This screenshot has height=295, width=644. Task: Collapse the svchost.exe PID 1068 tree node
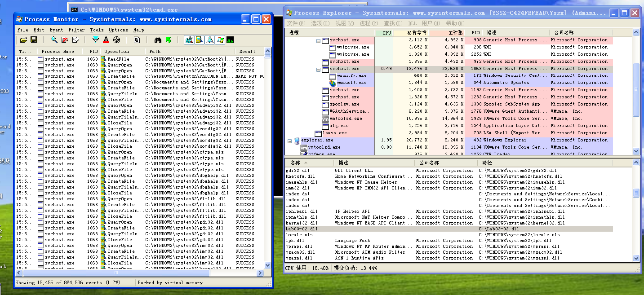click(319, 69)
